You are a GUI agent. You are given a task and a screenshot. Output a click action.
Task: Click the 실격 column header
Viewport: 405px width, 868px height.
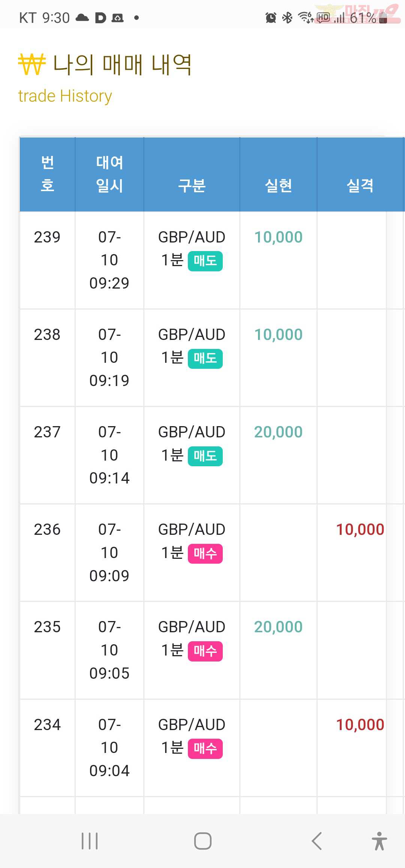click(360, 174)
